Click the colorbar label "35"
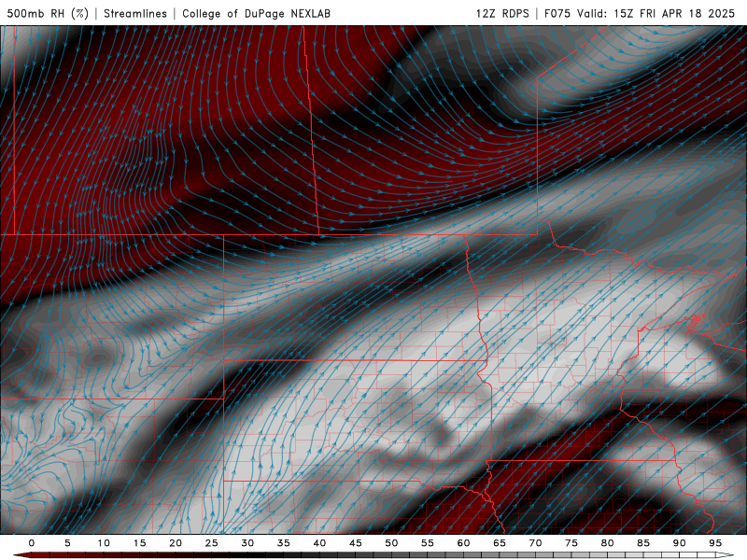 pos(284,543)
